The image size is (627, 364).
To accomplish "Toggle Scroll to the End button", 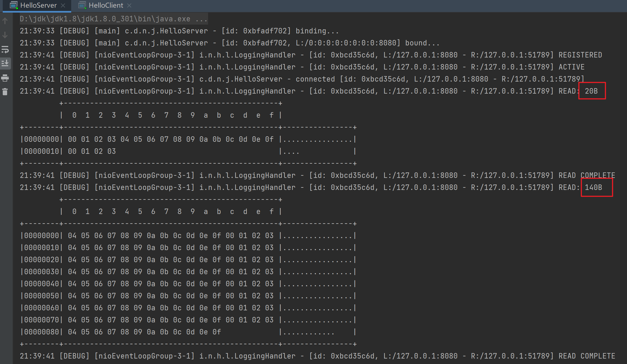I will [x=5, y=63].
